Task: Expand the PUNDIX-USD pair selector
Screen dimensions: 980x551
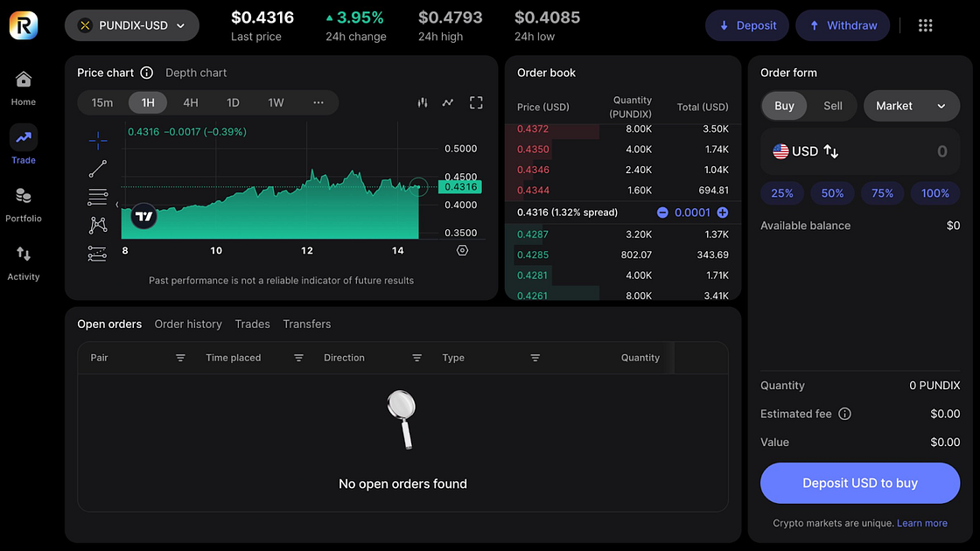Action: pos(132,25)
